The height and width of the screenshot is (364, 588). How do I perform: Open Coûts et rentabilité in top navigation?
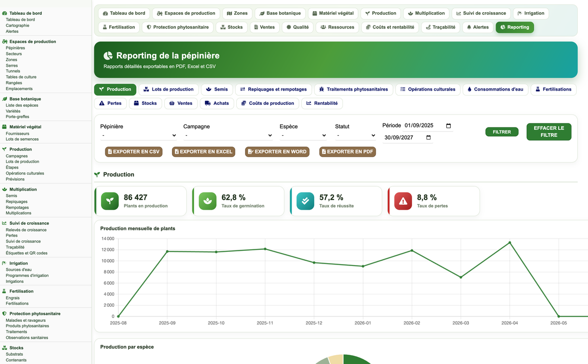[390, 27]
